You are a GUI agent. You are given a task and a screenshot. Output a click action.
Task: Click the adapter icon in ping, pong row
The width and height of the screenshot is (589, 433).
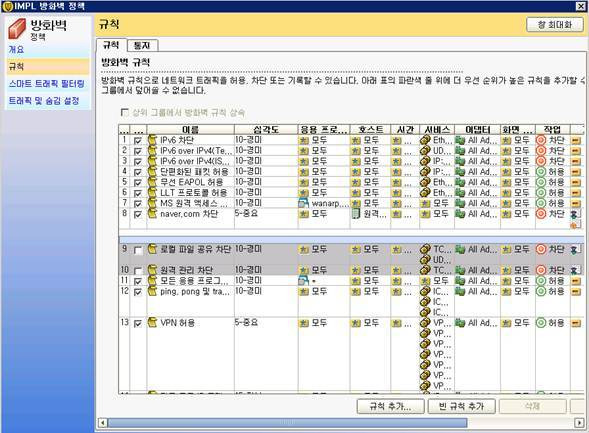(x=460, y=291)
